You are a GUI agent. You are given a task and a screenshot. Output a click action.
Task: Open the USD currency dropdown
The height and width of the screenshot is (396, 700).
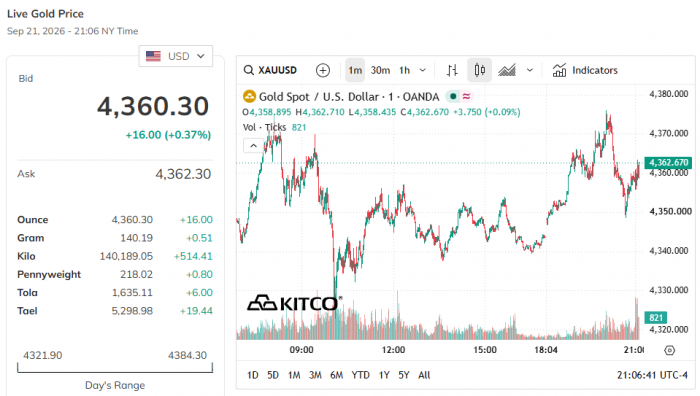click(x=175, y=56)
